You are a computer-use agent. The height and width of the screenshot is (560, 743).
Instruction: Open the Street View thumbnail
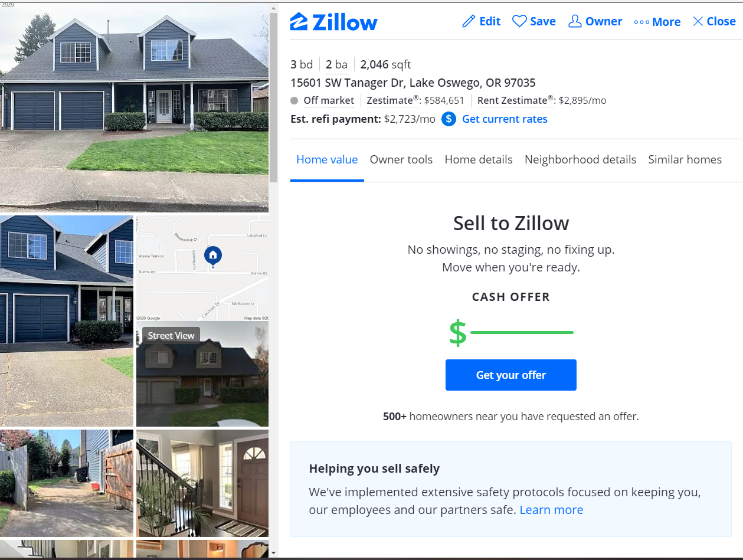pos(202,374)
